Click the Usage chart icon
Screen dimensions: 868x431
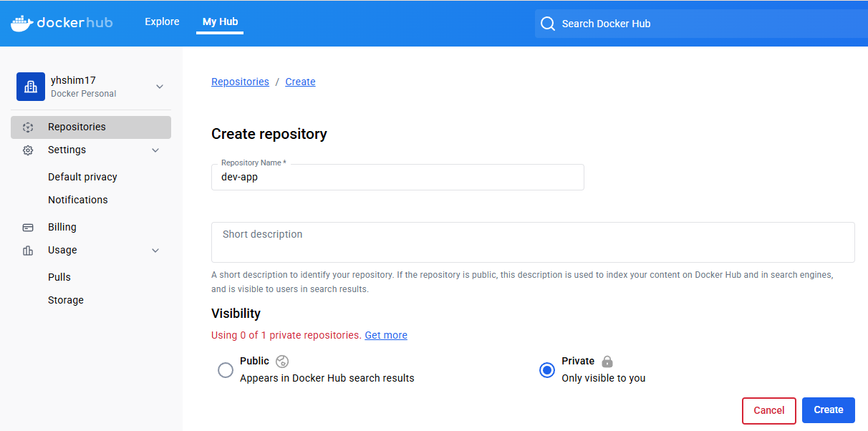tap(28, 251)
